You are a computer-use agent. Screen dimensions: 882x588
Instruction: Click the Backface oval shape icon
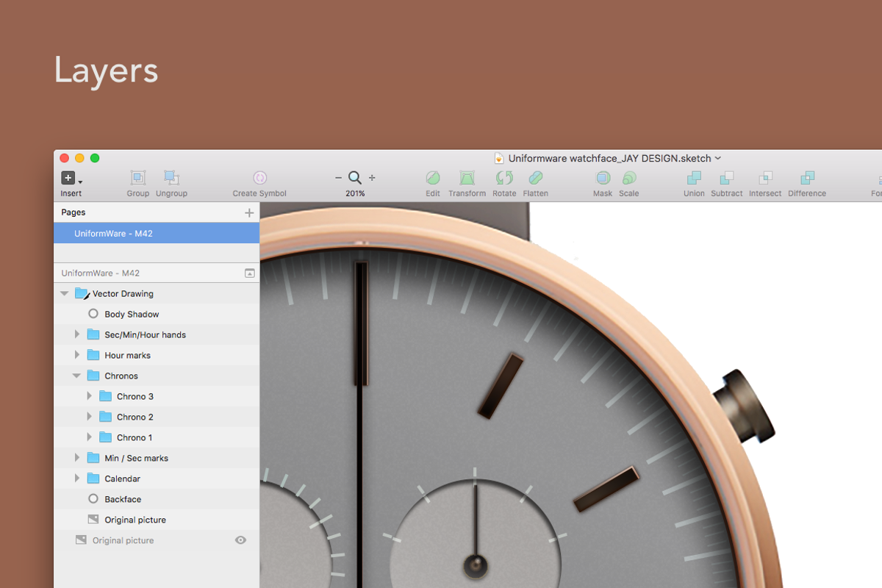point(93,499)
